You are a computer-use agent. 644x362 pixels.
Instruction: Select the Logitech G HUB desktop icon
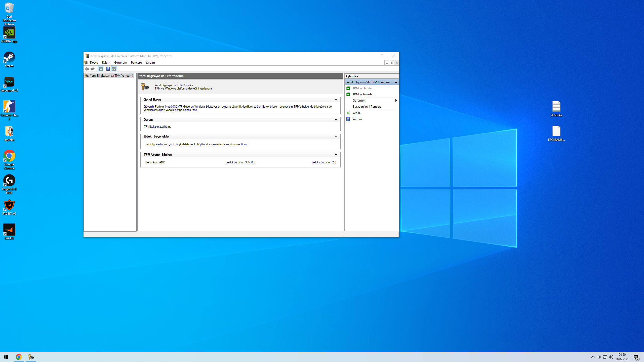point(9,184)
